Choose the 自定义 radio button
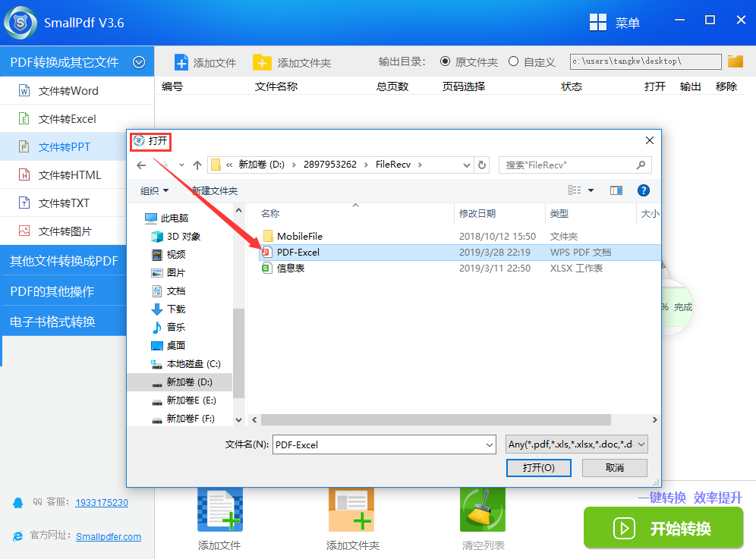The width and height of the screenshot is (756, 559). pos(513,61)
